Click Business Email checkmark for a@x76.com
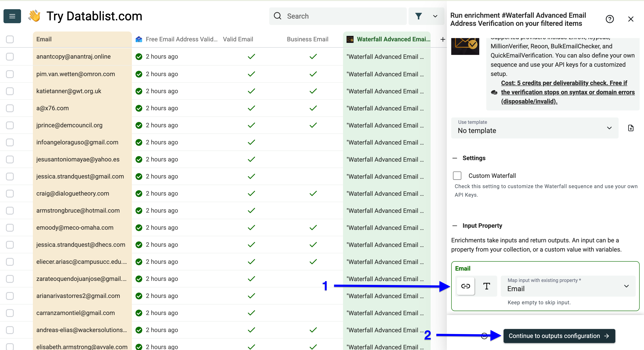 (313, 108)
